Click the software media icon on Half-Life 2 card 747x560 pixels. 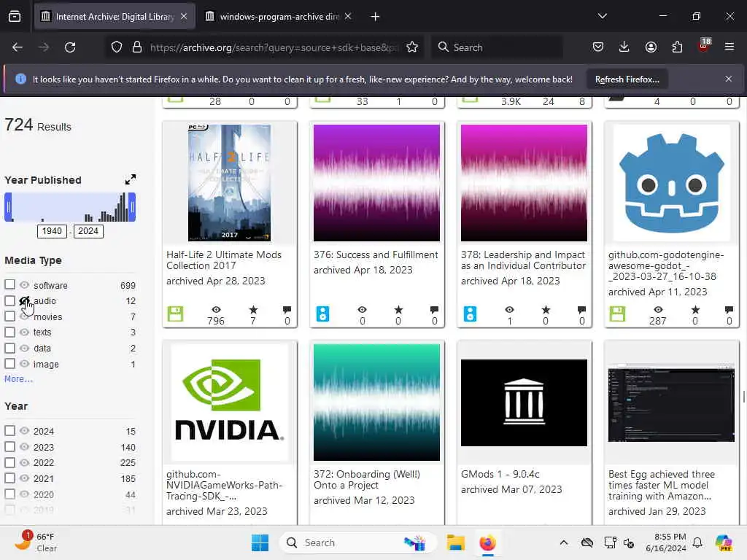click(x=175, y=314)
